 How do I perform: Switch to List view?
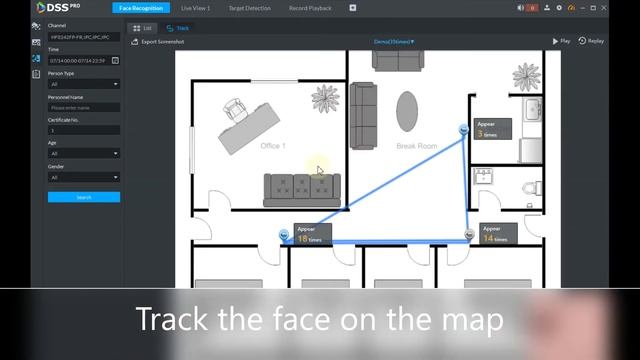tap(142, 28)
